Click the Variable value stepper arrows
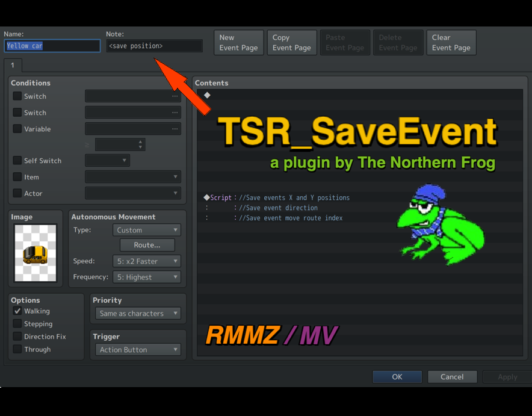The image size is (532, 416). click(140, 144)
